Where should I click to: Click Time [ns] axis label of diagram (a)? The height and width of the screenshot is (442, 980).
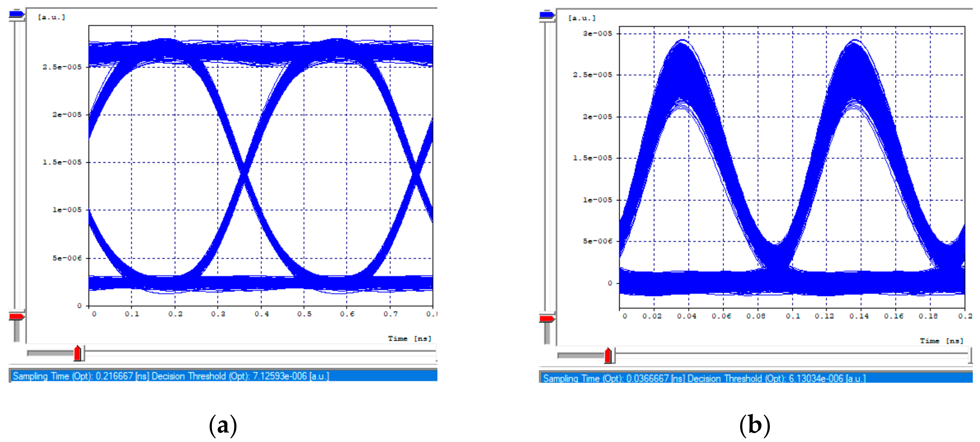pos(409,338)
